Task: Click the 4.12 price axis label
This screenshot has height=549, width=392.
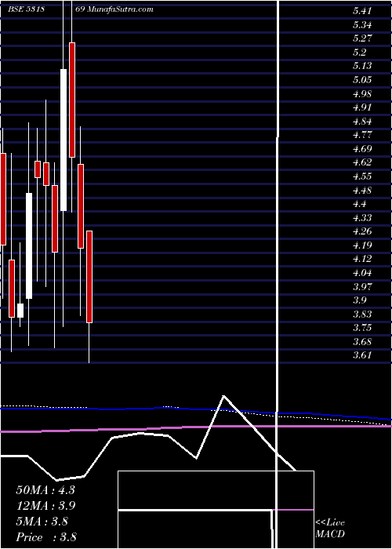Action: (362, 260)
